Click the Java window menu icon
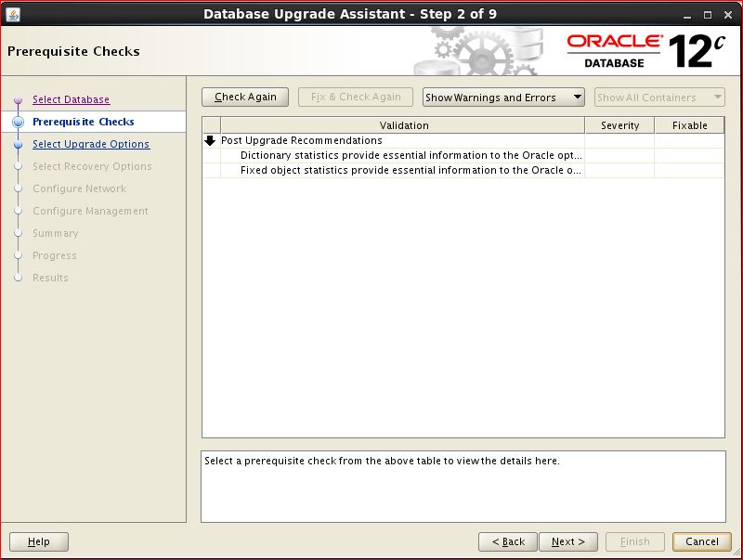 [13, 14]
